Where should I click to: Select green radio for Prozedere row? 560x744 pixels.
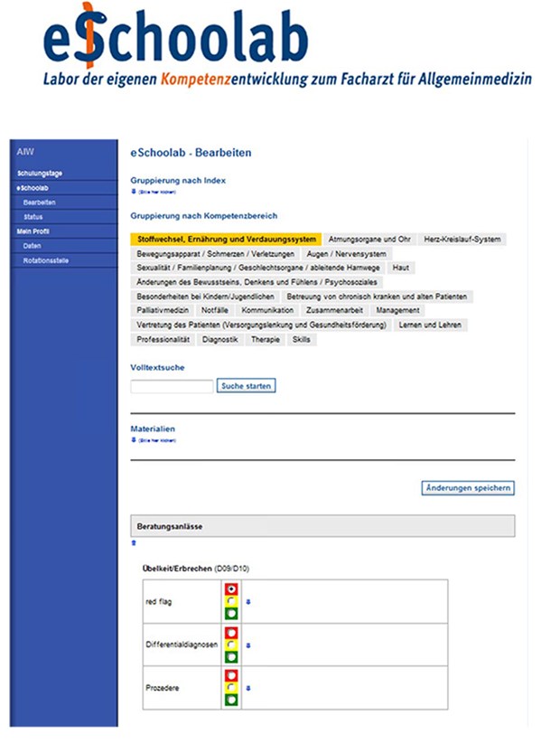231,700
